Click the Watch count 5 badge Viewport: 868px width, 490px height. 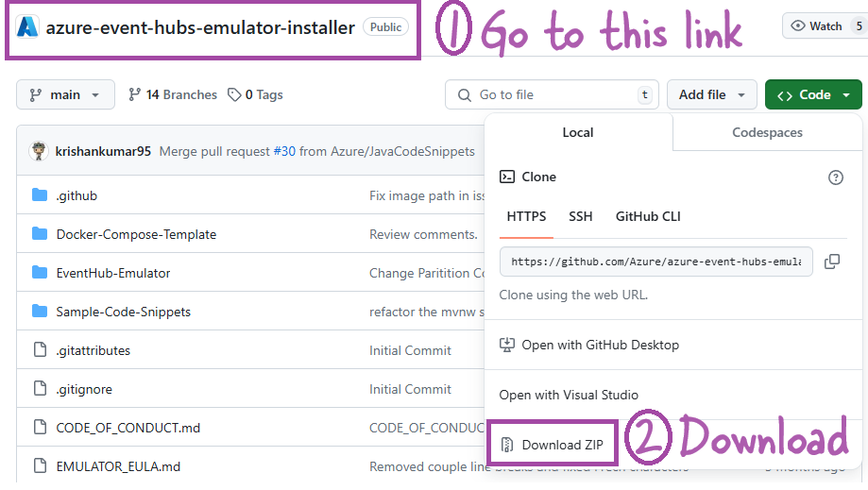click(x=859, y=26)
